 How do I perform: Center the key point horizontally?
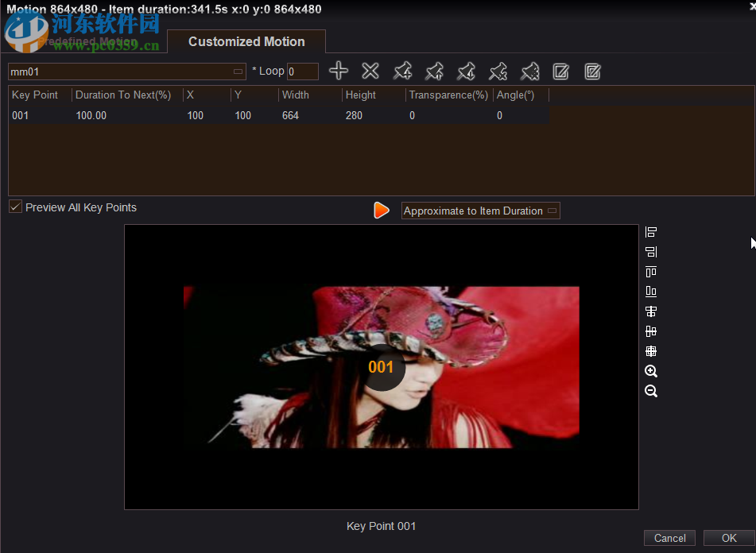[x=650, y=311]
